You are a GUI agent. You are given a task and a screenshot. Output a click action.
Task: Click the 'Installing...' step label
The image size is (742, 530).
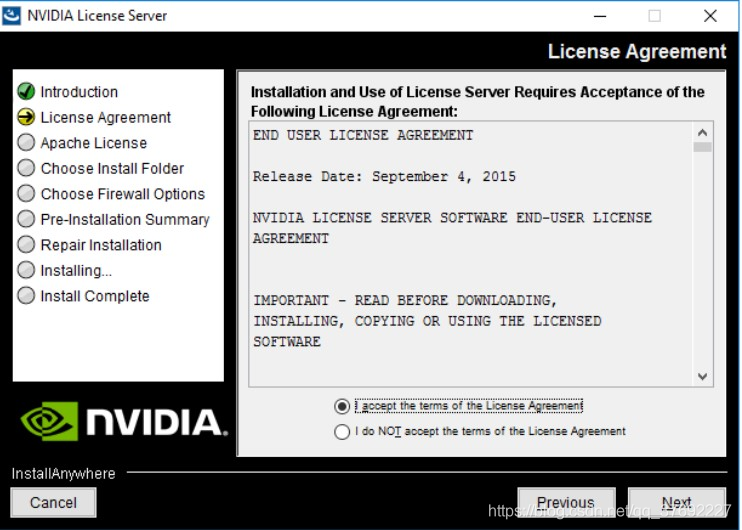point(76,271)
